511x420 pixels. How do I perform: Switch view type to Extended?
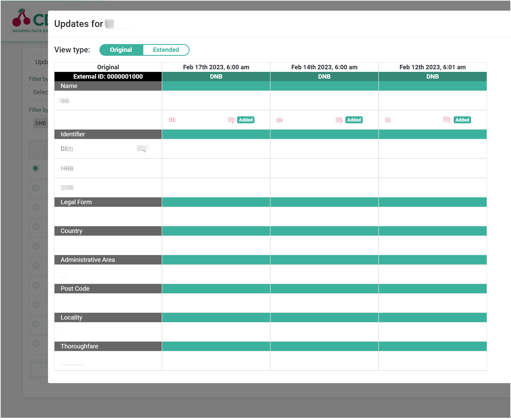tap(166, 50)
